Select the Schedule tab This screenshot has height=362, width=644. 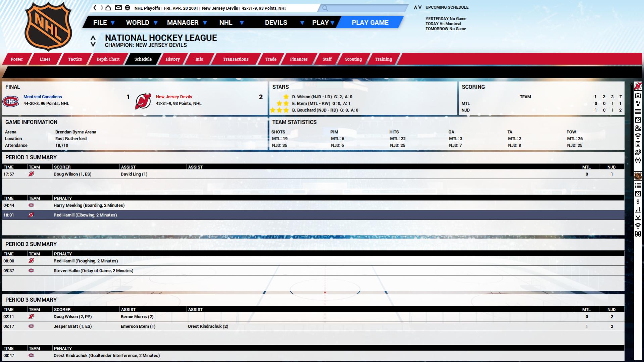143,59
